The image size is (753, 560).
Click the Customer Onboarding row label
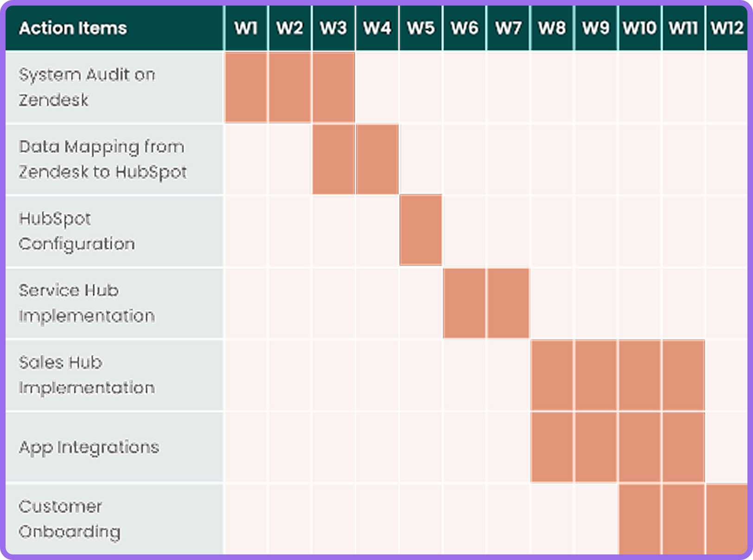click(x=115, y=519)
